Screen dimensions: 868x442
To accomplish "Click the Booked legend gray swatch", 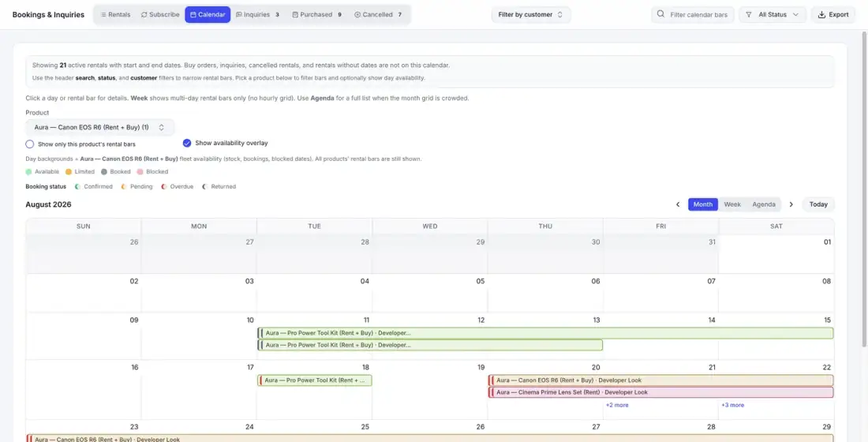I will coord(104,172).
